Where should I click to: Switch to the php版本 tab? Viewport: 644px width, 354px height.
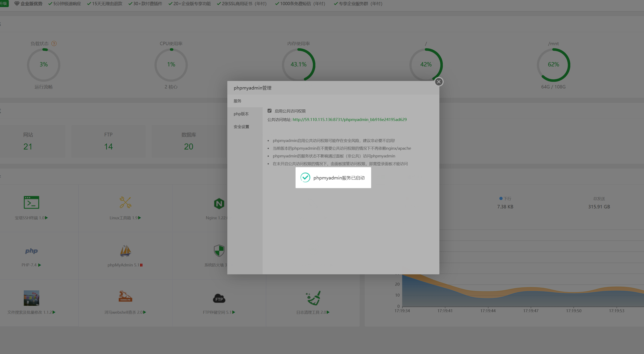(245, 114)
